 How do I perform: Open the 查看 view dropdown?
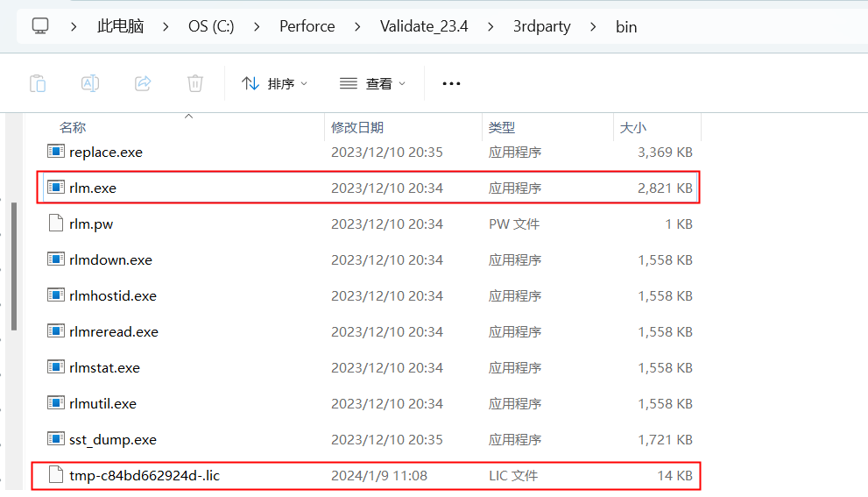coord(372,83)
